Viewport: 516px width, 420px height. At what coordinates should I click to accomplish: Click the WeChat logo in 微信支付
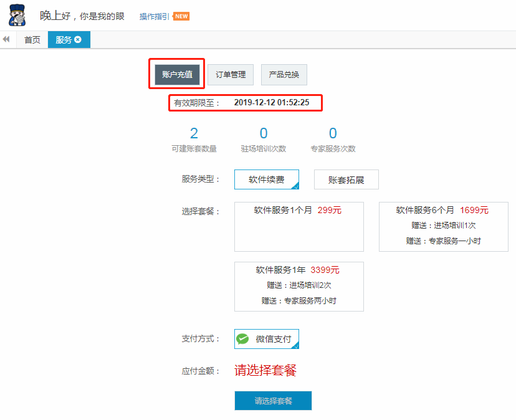[x=243, y=339]
